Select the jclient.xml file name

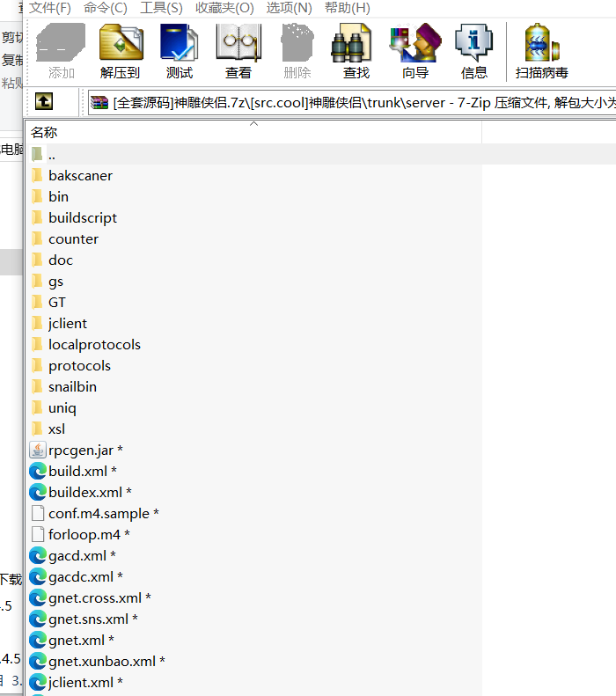[x=81, y=682]
